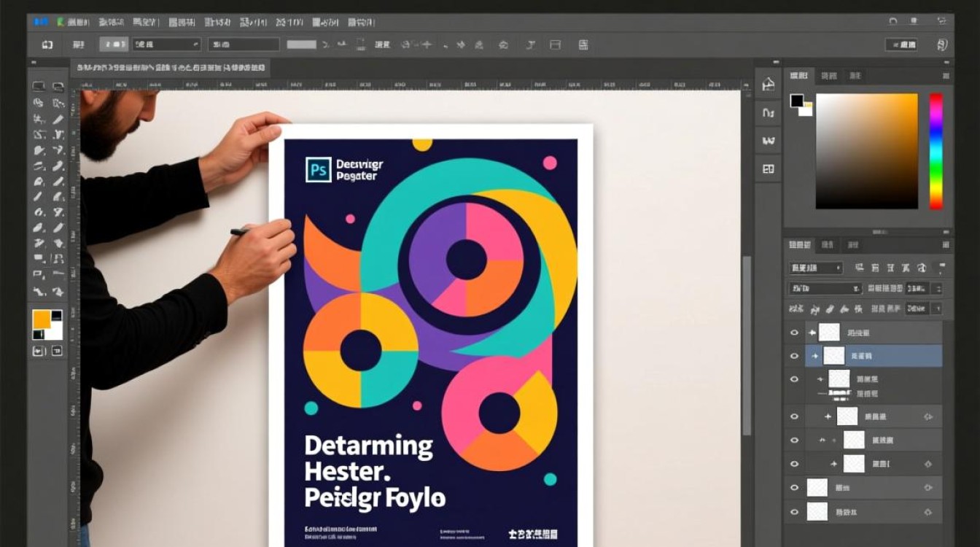Open the bottom icon in the collapsed panel strip
Image resolution: width=980 pixels, height=547 pixels.
(x=768, y=168)
